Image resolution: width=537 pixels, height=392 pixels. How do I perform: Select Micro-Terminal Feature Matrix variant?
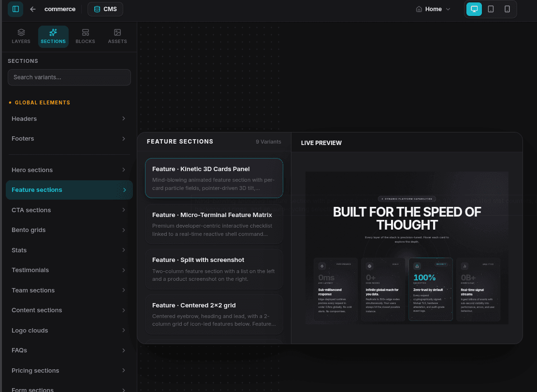(214, 224)
